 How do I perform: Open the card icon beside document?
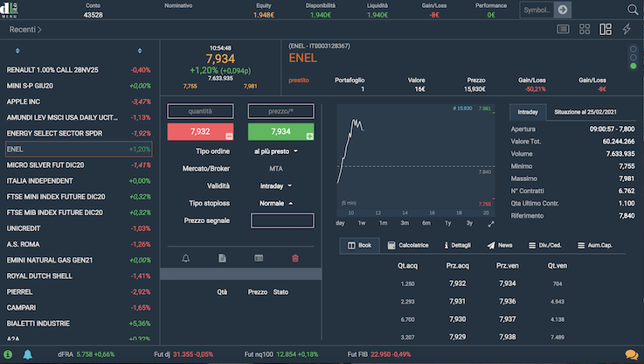259,258
